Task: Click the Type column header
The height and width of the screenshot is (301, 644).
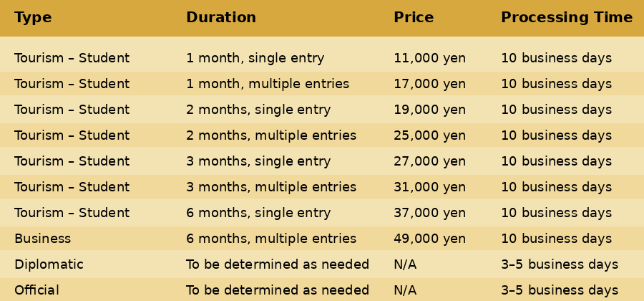Action: 33,18
